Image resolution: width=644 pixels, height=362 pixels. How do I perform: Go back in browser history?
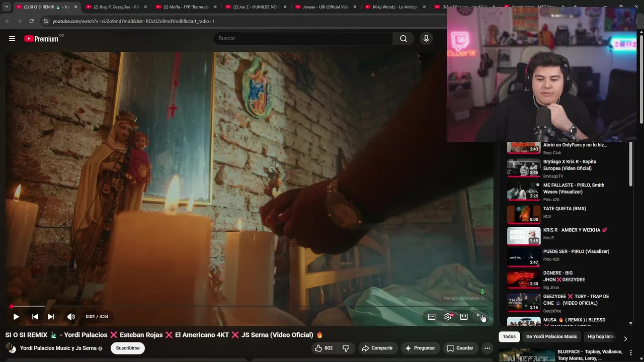[7, 21]
